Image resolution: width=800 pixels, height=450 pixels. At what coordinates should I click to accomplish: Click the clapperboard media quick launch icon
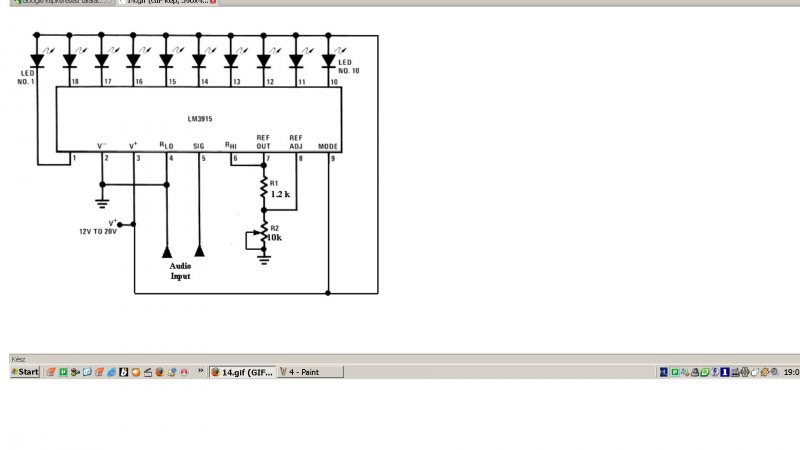(148, 372)
